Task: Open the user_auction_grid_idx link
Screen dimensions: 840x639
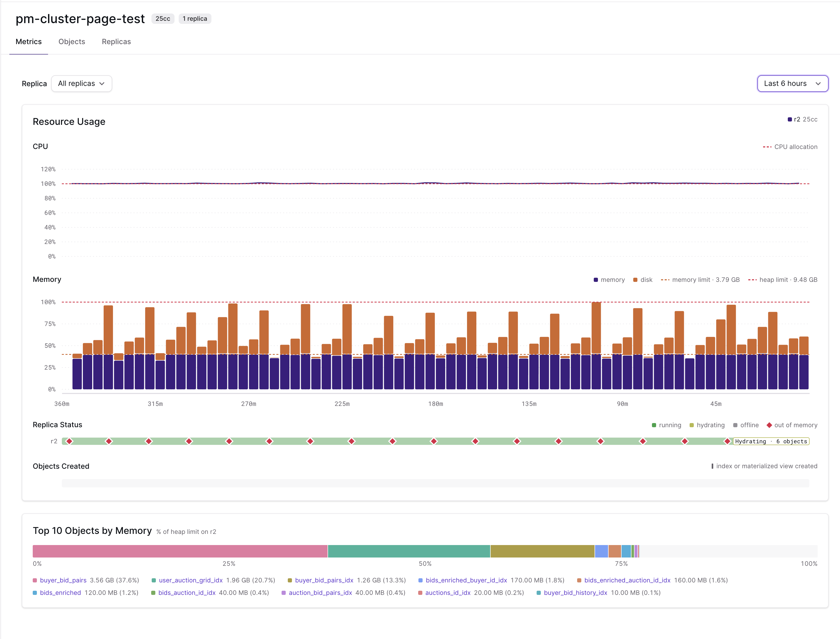Action: click(191, 580)
